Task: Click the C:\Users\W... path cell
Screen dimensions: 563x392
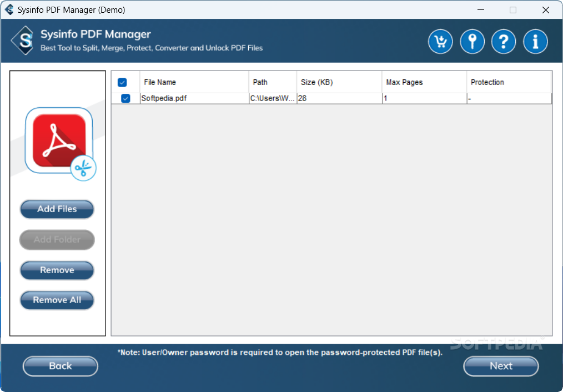Action: tap(273, 98)
